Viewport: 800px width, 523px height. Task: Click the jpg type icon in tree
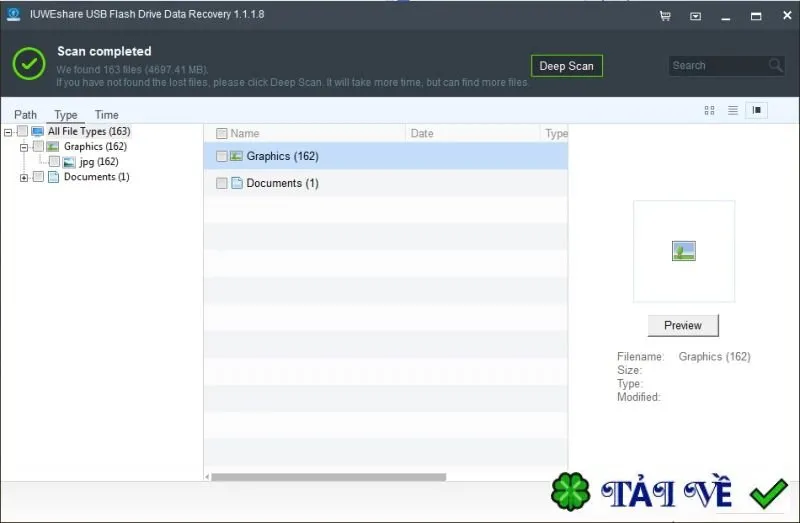click(69, 162)
